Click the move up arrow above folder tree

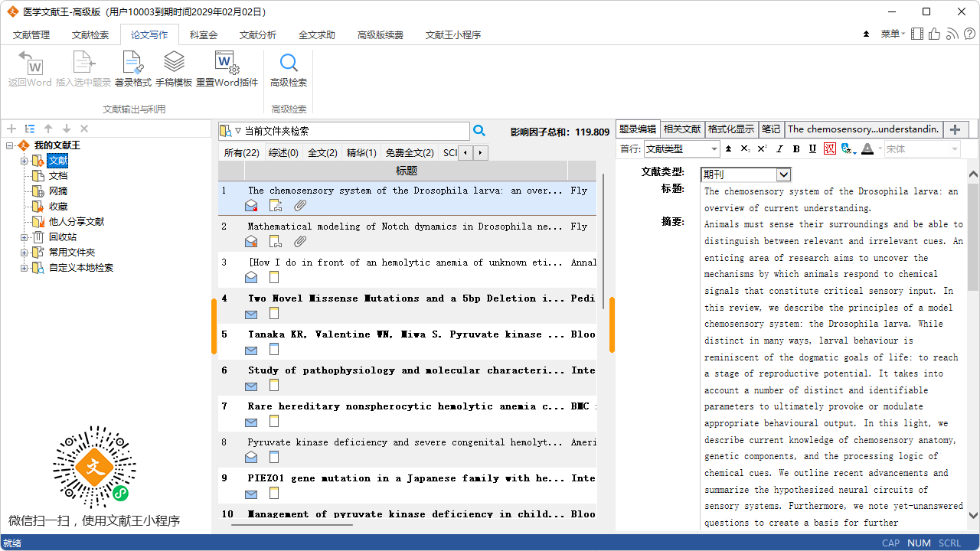coord(48,129)
